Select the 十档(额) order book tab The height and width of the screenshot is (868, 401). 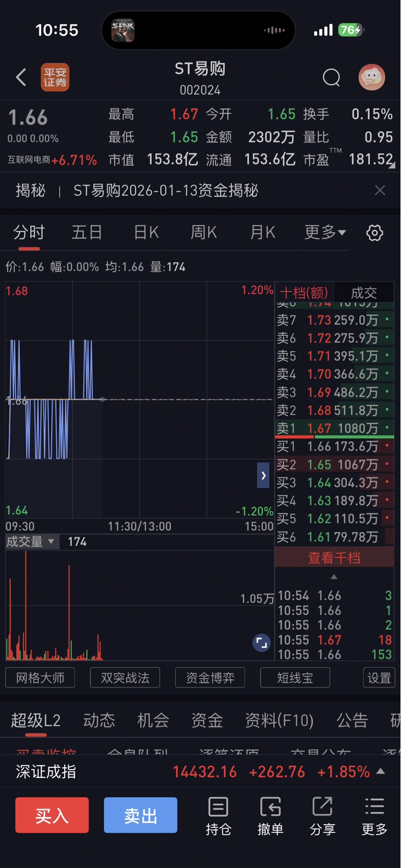(x=304, y=292)
